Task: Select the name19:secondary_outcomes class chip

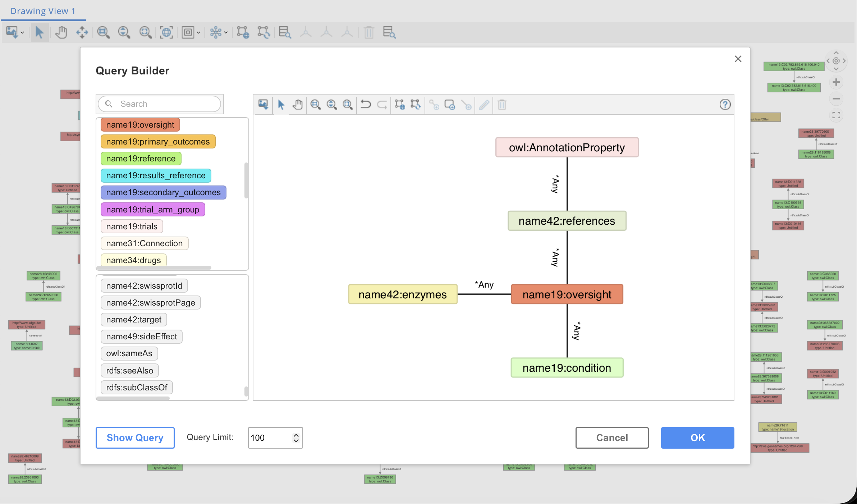Action: (x=163, y=192)
